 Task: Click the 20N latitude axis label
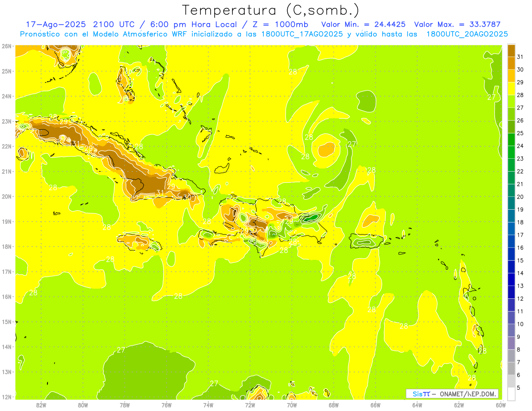point(6,196)
